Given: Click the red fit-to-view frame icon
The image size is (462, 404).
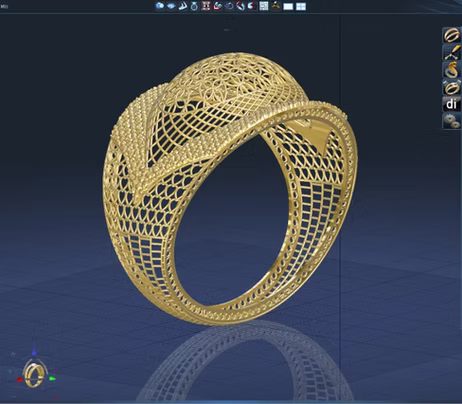Looking at the screenshot, I should pos(206,6).
